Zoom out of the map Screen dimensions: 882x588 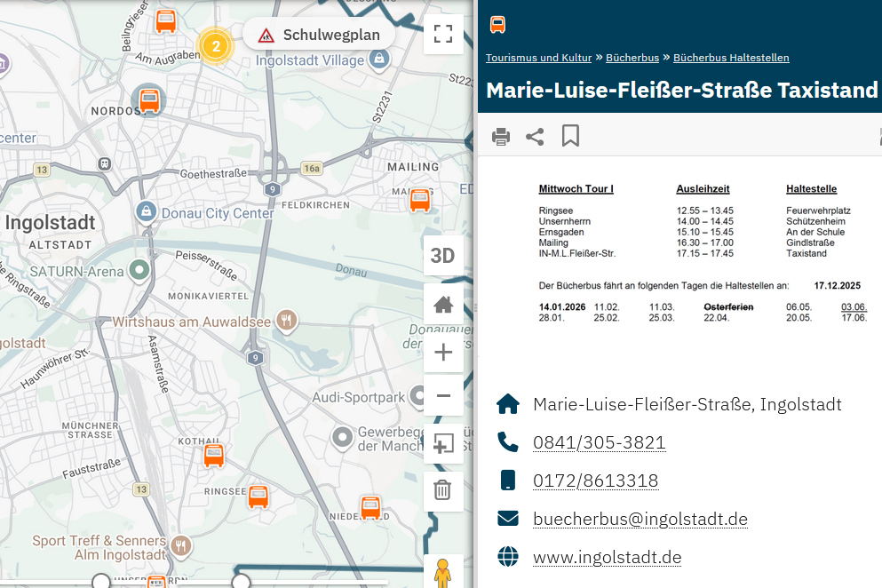pos(442,395)
